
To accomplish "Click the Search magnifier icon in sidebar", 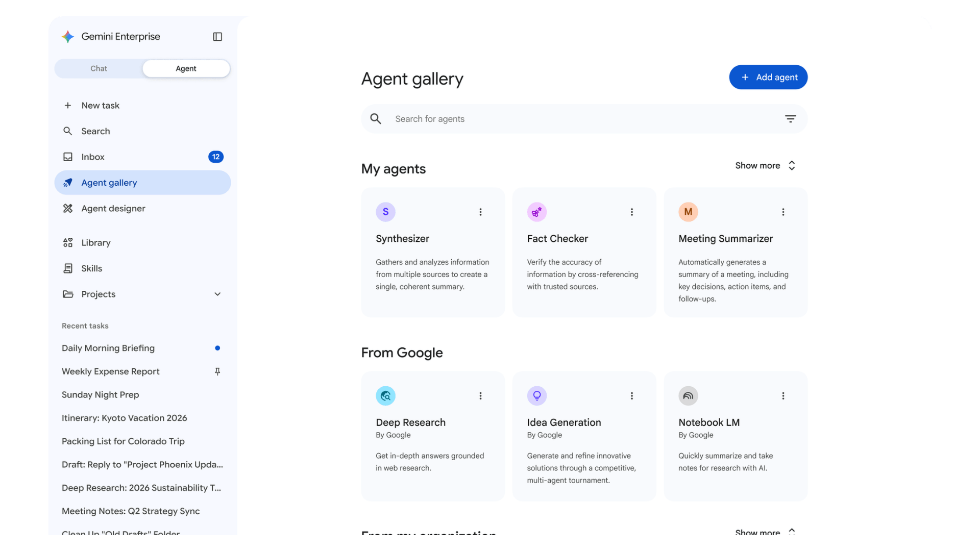I will [68, 131].
